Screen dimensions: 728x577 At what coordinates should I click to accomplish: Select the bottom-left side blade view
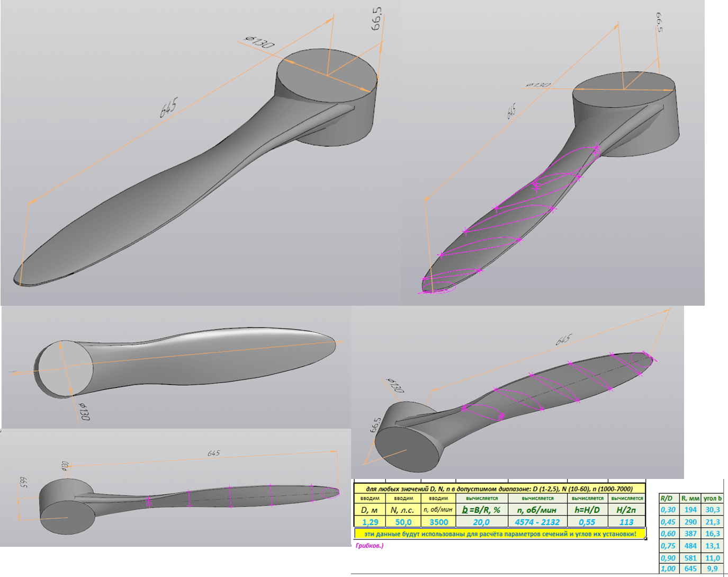pos(176,488)
